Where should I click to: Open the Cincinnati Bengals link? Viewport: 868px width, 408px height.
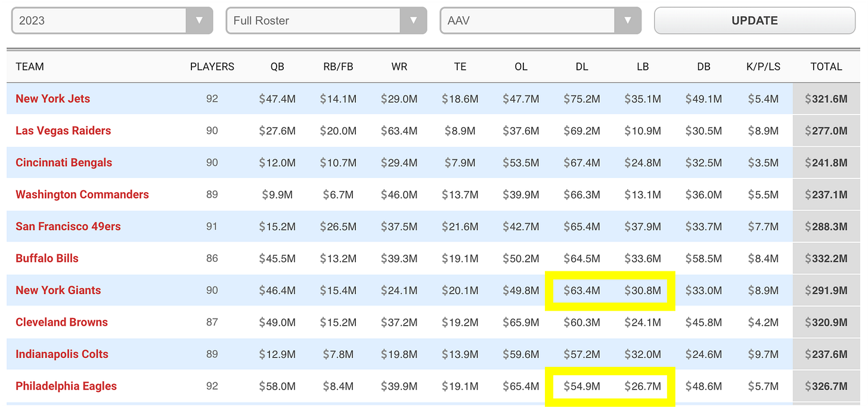coord(64,163)
